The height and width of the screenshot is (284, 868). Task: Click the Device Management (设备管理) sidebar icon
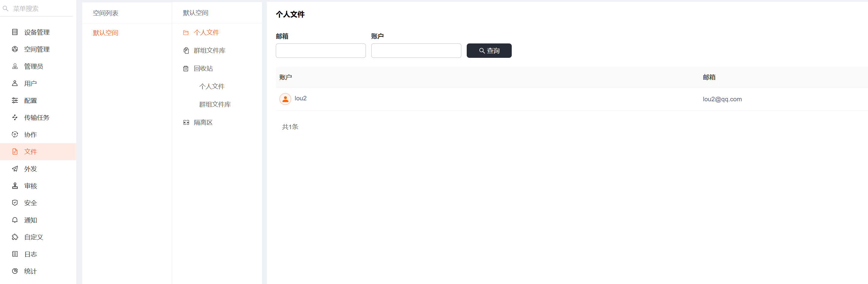coord(15,32)
